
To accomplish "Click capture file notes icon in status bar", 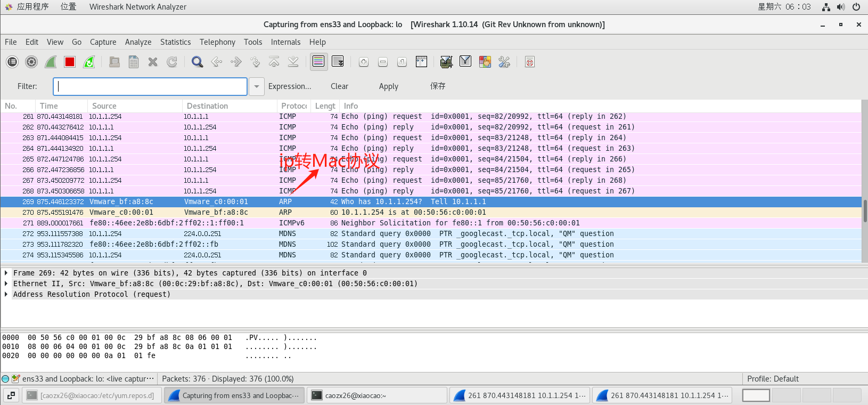I will click(15, 379).
